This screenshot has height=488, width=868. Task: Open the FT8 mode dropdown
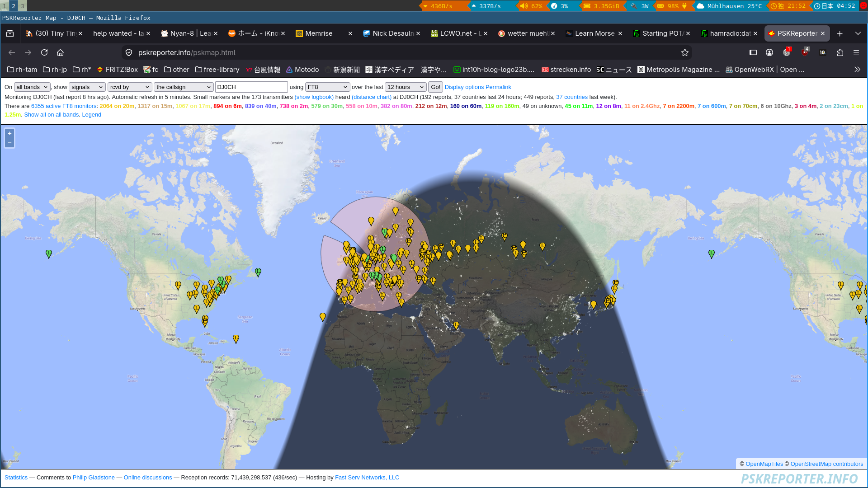(328, 87)
